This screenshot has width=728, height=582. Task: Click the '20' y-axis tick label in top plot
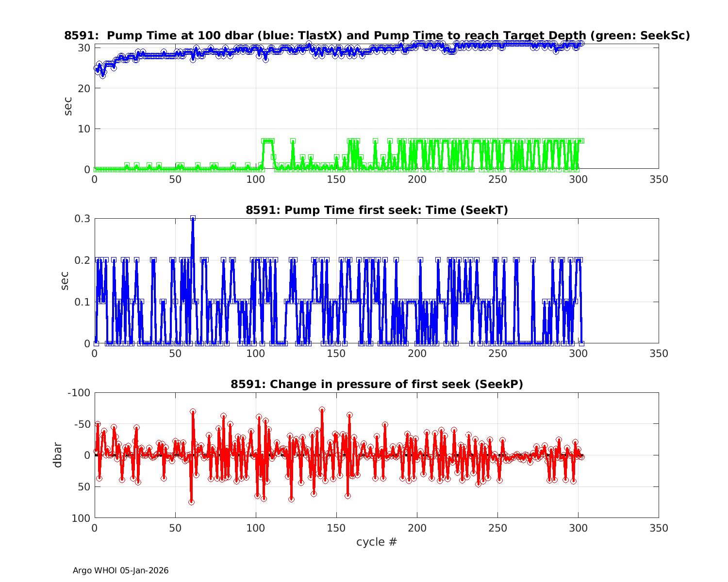click(x=83, y=88)
